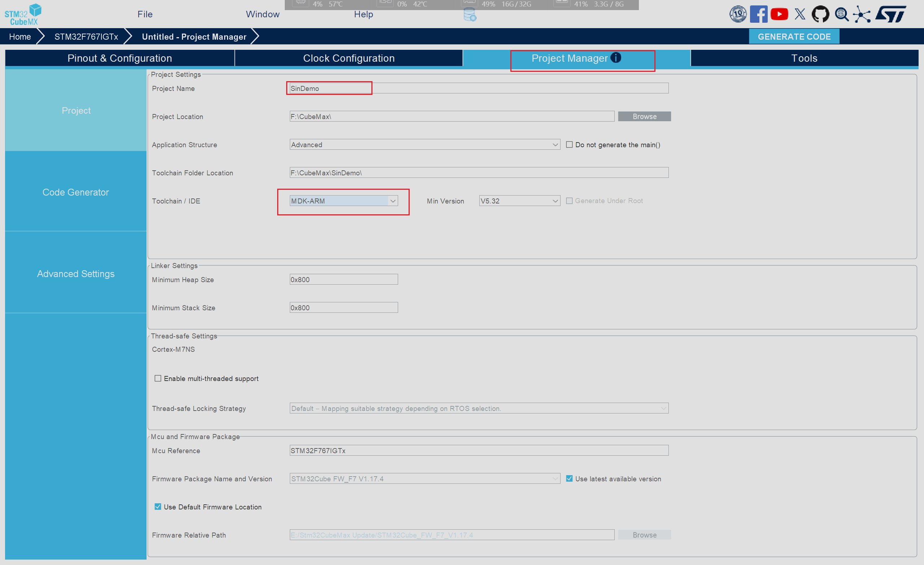The width and height of the screenshot is (924, 565).
Task: Click the ST logo icon
Action: point(891,14)
